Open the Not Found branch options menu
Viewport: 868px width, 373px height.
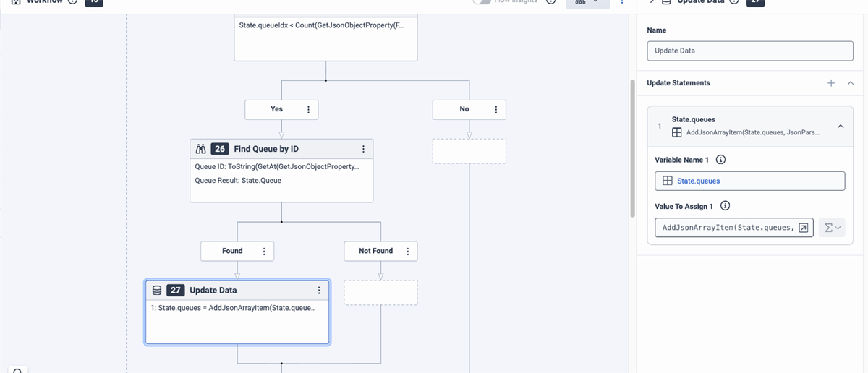pos(408,251)
